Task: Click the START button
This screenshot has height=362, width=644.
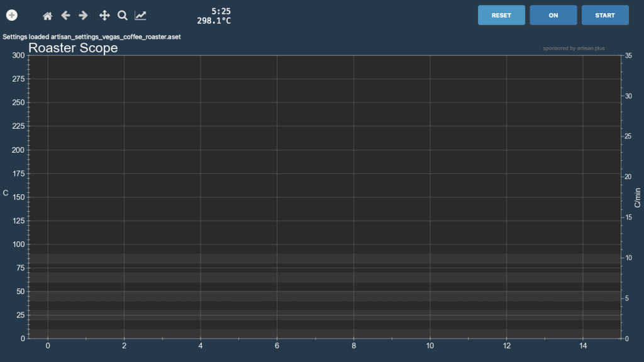Action: pyautogui.click(x=605, y=15)
